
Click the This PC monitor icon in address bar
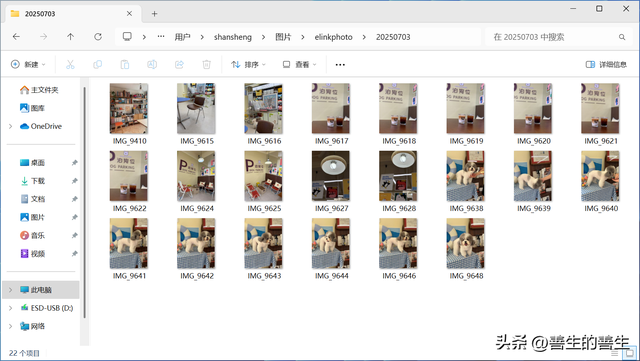point(127,37)
